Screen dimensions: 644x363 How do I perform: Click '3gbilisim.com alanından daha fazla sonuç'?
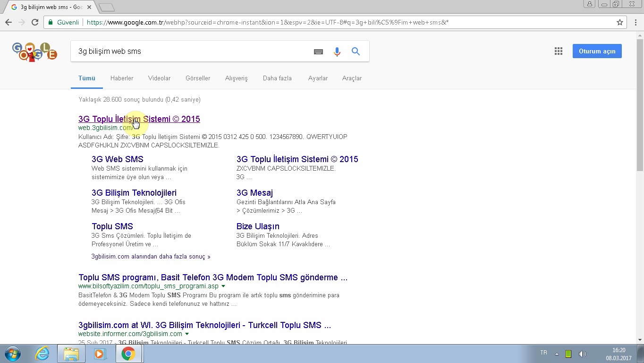pyautogui.click(x=151, y=257)
